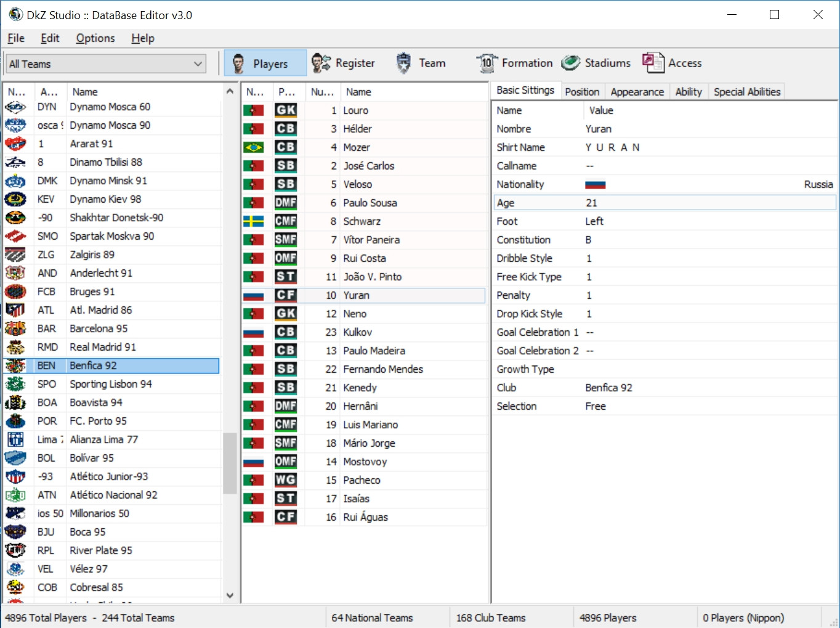Click the Nu... player number column header
This screenshot has height=628, width=840.
322,92
